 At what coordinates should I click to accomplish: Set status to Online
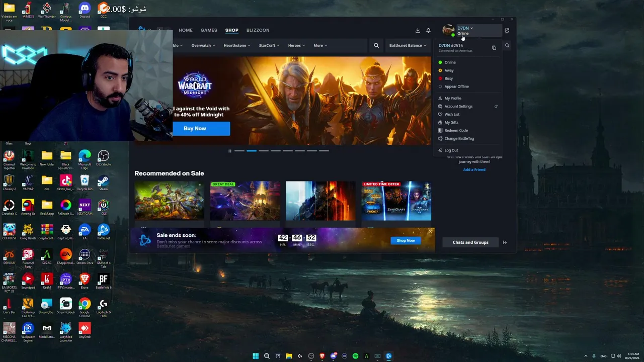tap(450, 62)
